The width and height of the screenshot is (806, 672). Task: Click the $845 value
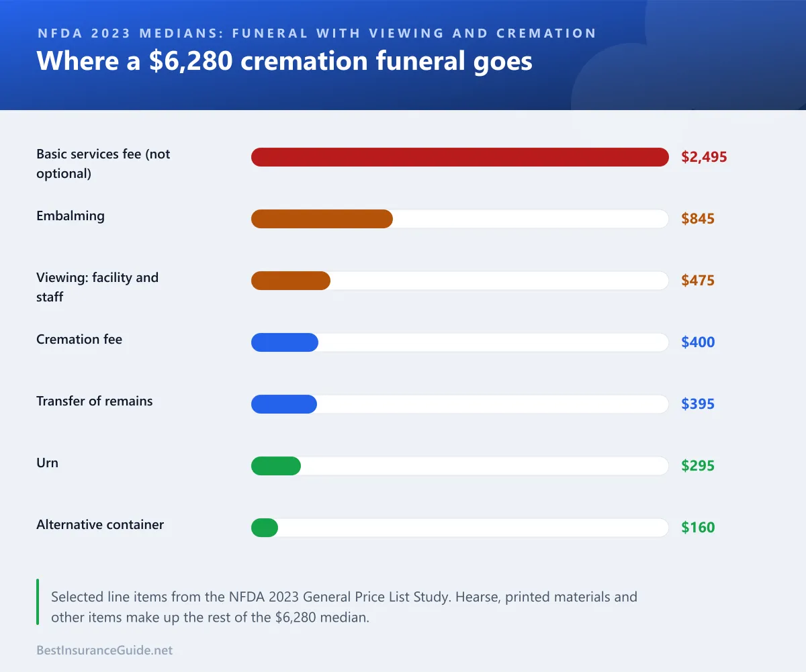tap(698, 219)
